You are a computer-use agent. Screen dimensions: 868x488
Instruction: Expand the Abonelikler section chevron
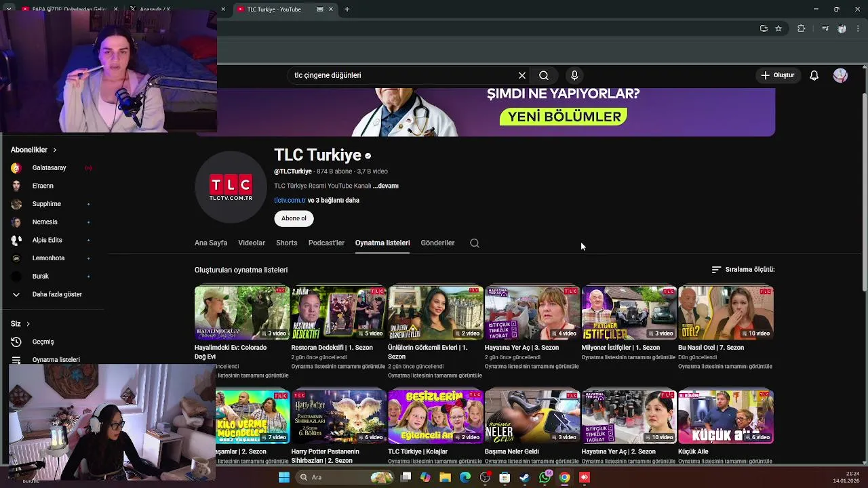pyautogui.click(x=55, y=150)
